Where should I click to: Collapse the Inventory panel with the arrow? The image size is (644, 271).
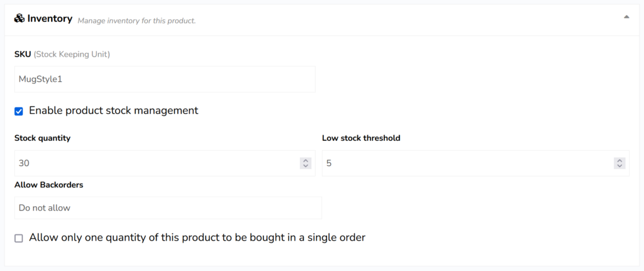tap(626, 18)
